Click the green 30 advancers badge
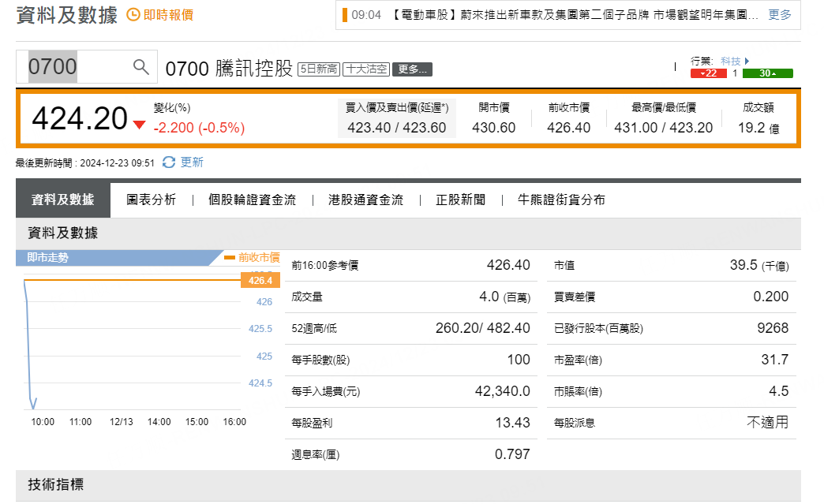 [767, 73]
